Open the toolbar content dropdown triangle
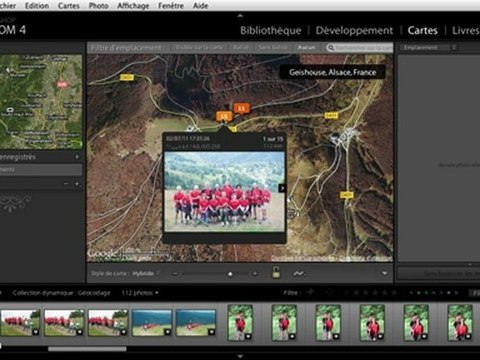This screenshot has height=360, width=480. [385, 273]
